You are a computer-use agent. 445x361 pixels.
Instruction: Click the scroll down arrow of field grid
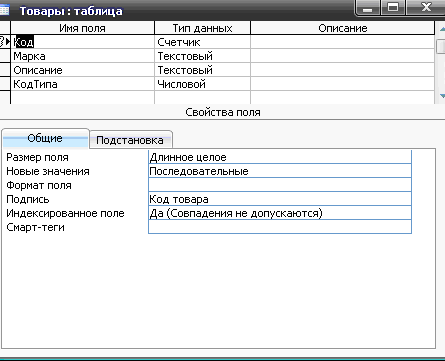441,96
